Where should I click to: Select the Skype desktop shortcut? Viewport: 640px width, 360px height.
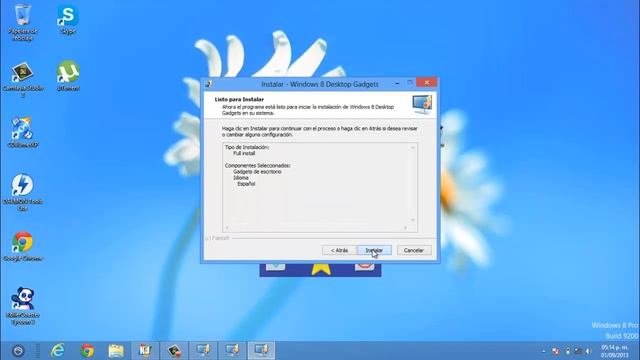(67, 20)
